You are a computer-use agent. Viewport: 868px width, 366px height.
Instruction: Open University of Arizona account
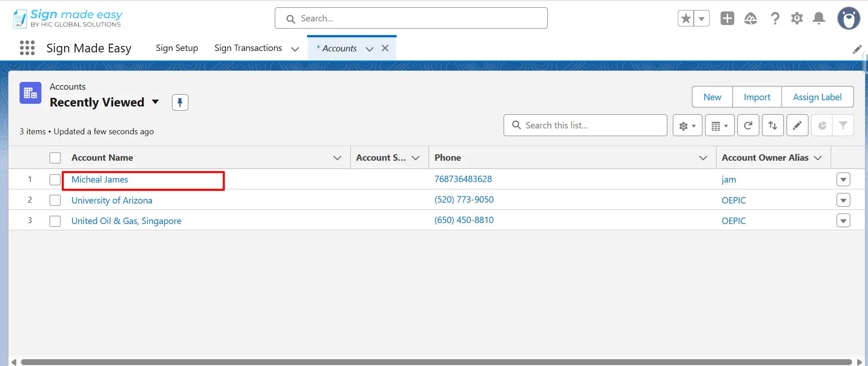pyautogui.click(x=112, y=200)
